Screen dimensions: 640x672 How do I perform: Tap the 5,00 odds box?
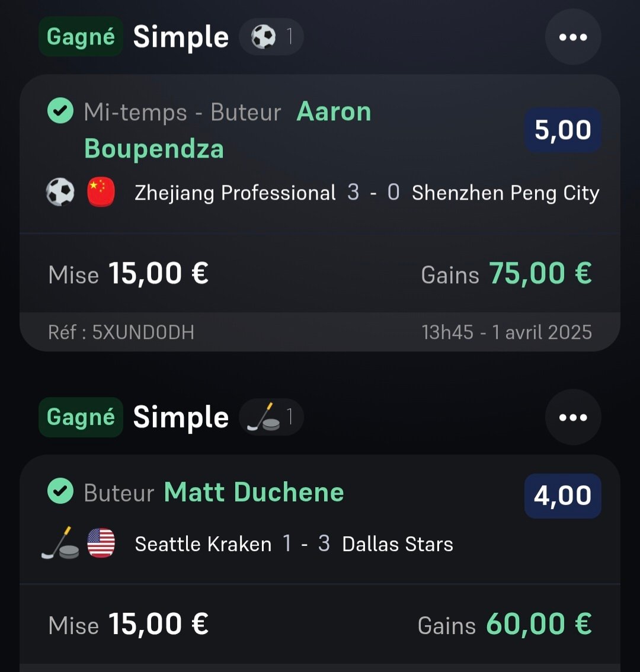(x=563, y=130)
